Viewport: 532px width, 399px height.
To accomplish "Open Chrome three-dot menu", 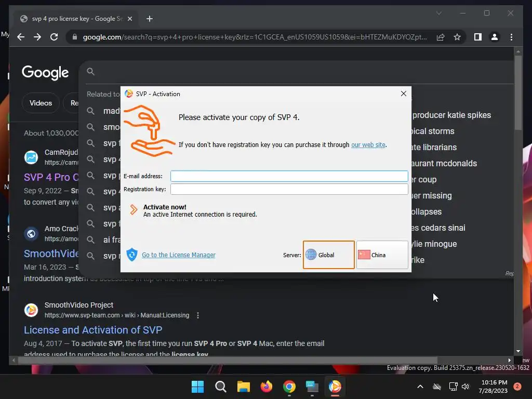I will coord(511,37).
